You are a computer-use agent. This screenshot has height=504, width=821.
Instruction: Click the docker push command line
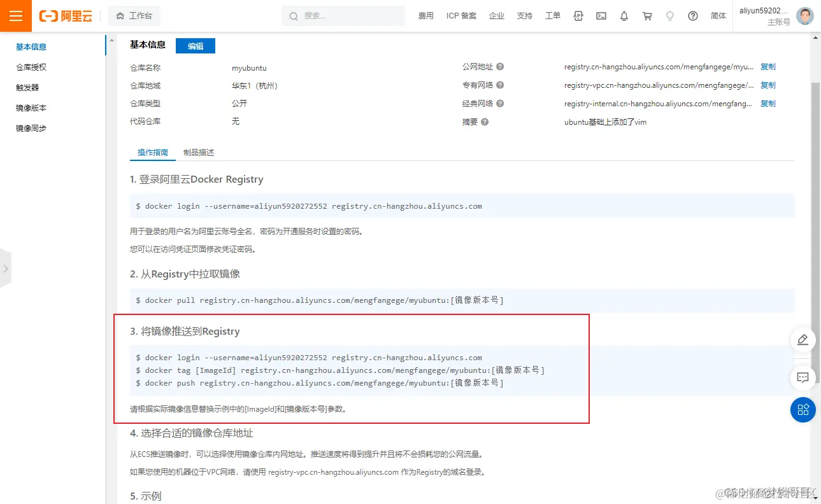(319, 383)
